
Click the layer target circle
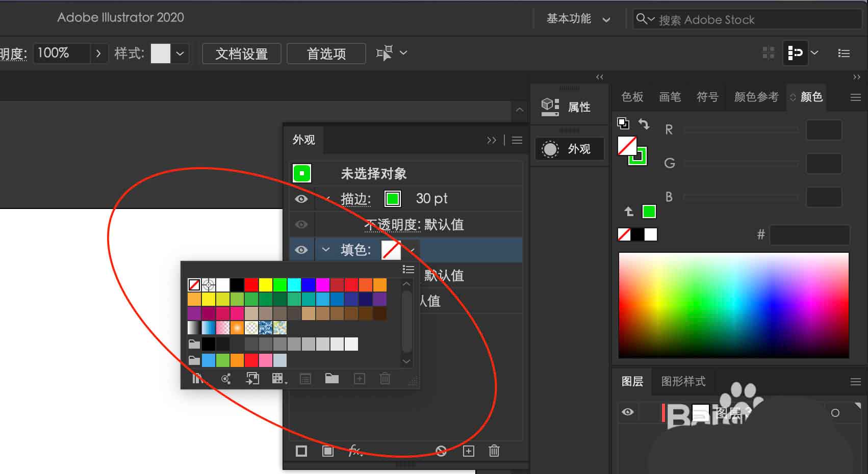(835, 413)
